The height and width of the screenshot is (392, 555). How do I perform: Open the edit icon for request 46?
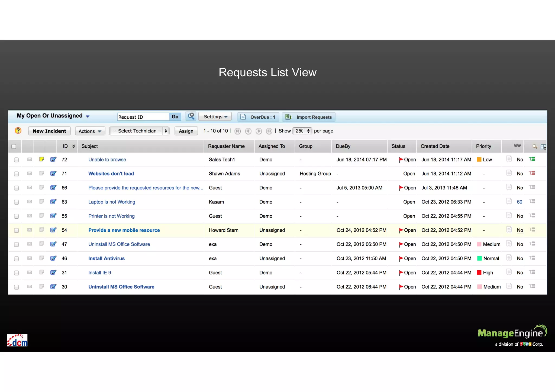point(53,258)
